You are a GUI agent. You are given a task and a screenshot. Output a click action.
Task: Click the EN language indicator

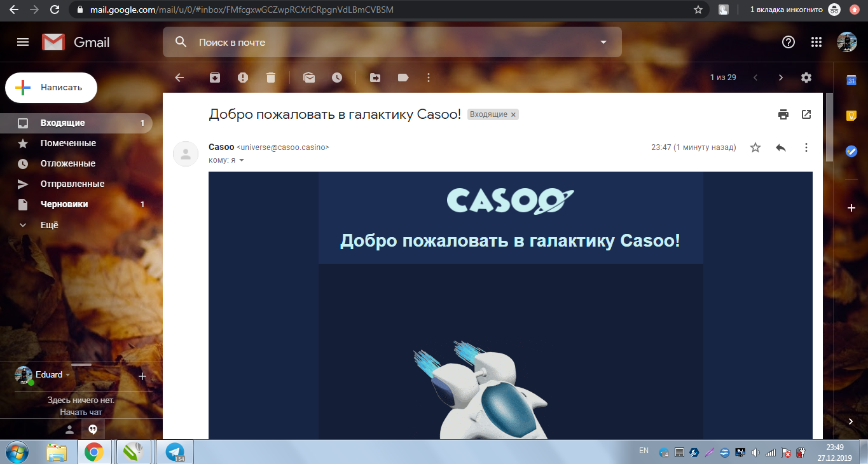644,451
